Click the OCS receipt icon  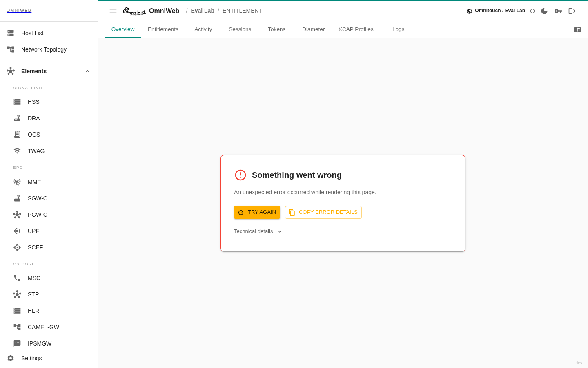[17, 135]
